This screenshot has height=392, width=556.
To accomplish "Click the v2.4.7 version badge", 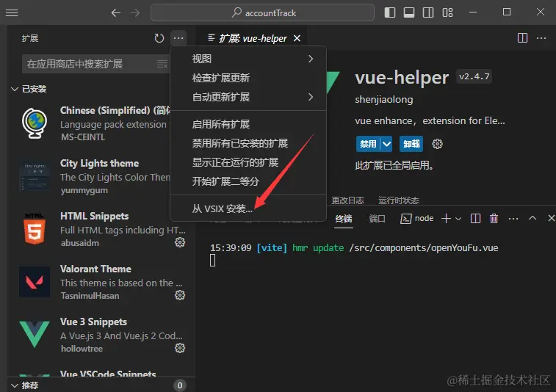I will (x=474, y=76).
